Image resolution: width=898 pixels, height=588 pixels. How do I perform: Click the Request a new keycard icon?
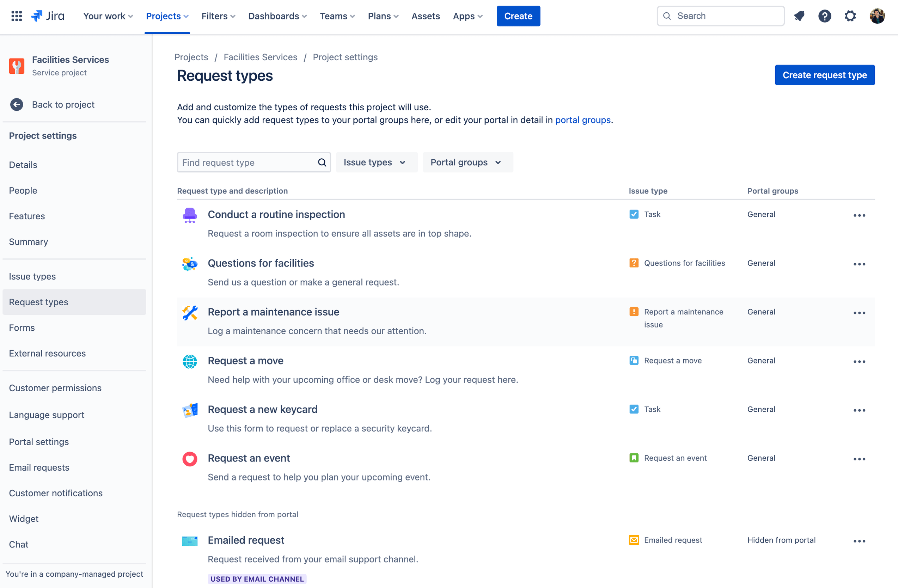click(190, 410)
